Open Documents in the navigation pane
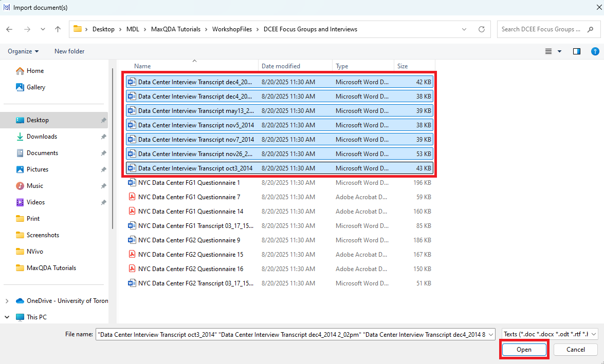This screenshot has height=364, width=604. 42,153
